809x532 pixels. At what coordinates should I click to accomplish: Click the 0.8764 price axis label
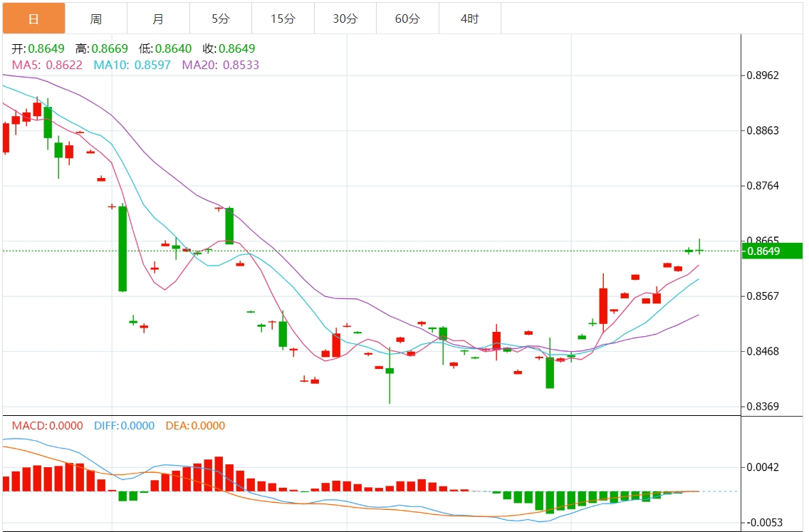[763, 186]
